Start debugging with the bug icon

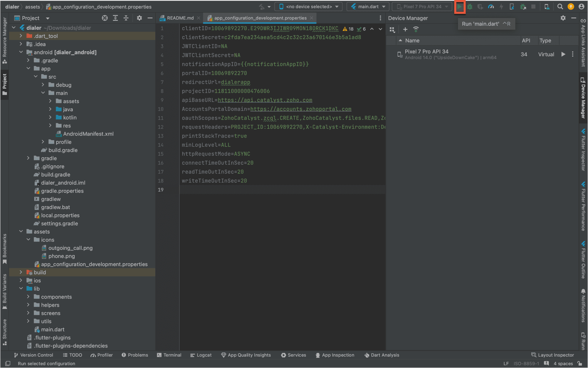(x=470, y=6)
